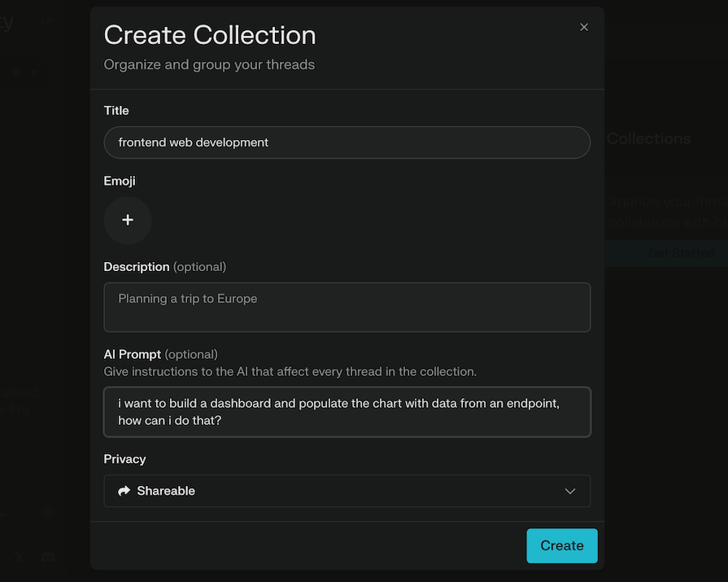Image resolution: width=728 pixels, height=582 pixels.
Task: Open settings with the gear icon
Action: (x=48, y=511)
